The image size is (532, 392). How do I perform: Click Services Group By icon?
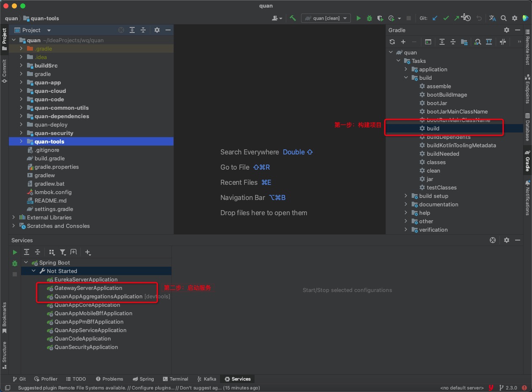tap(52, 252)
